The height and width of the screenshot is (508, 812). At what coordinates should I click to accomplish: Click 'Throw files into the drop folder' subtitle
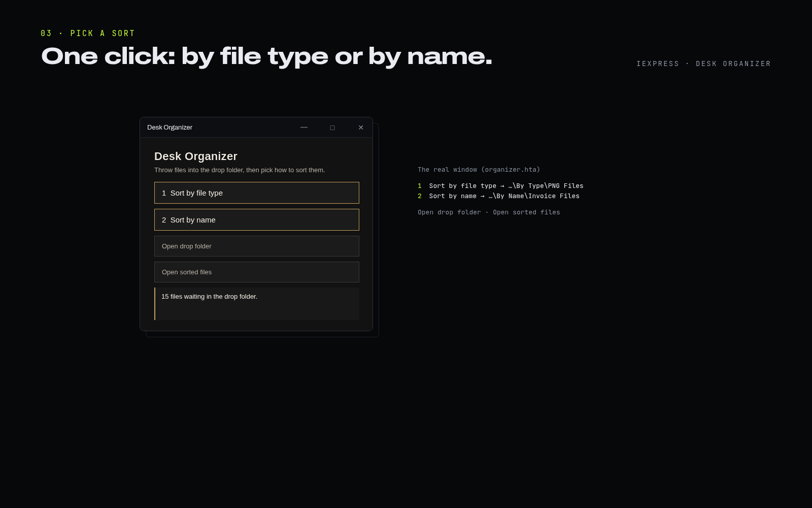240,170
